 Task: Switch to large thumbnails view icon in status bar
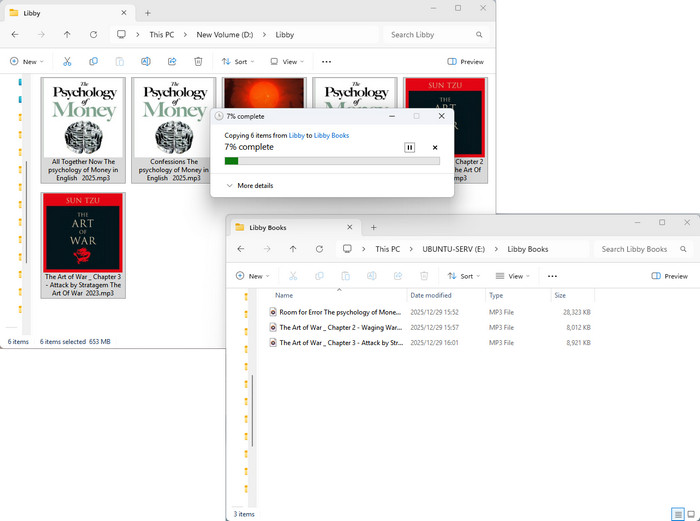tap(691, 514)
